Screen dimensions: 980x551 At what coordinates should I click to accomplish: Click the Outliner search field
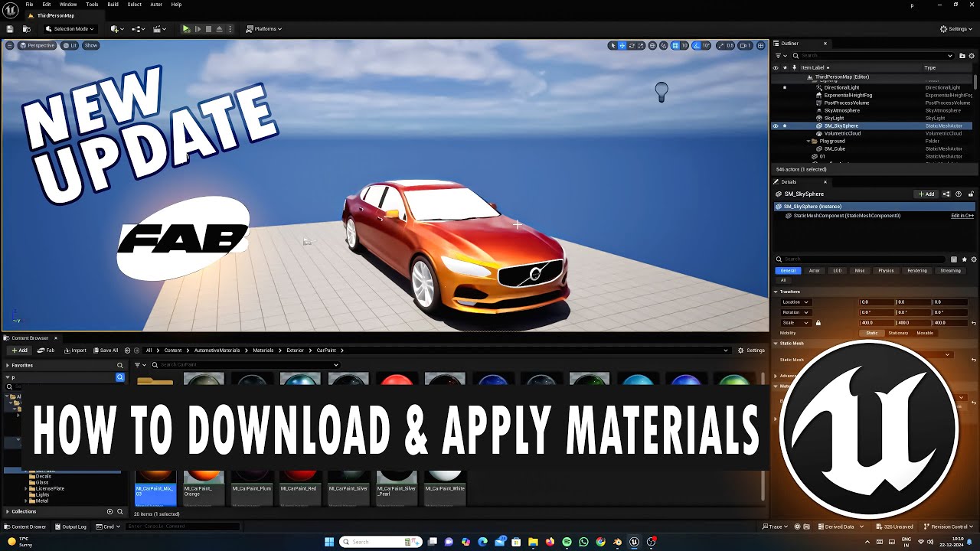(872, 55)
